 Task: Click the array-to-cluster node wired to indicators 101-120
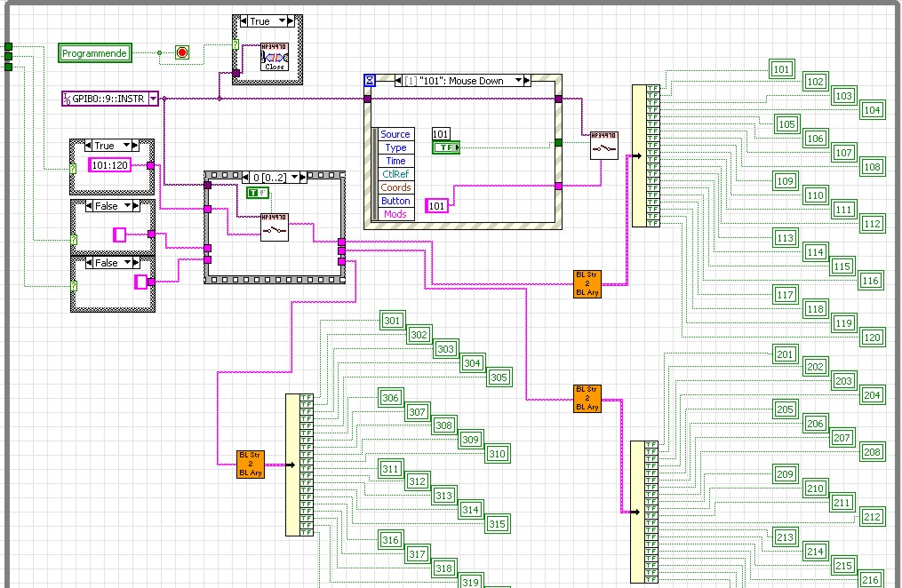[645, 155]
